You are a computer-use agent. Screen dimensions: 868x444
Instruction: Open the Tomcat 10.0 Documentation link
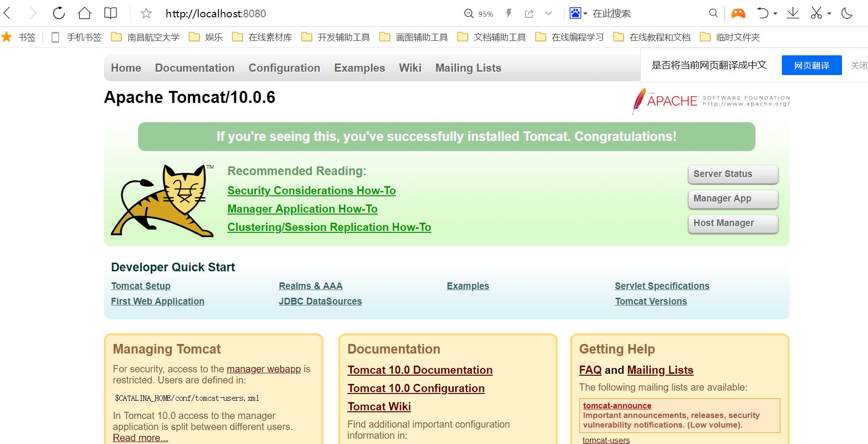click(420, 370)
